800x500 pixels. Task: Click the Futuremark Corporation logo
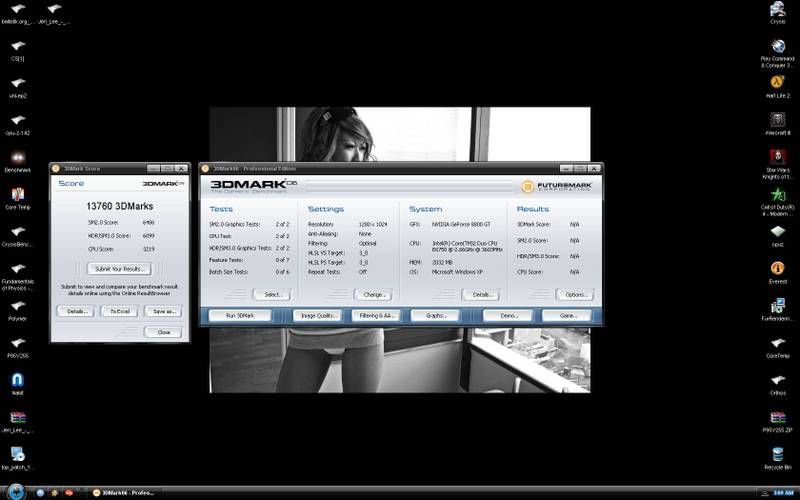point(557,186)
